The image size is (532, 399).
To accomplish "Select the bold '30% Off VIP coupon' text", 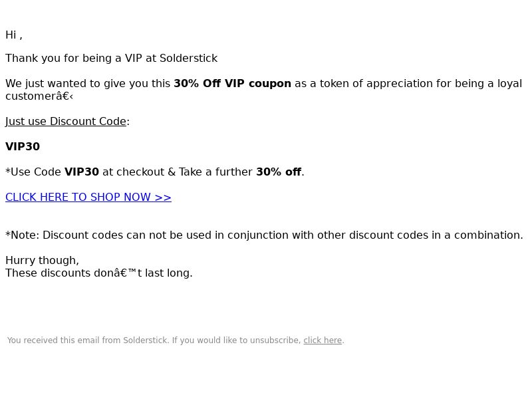I will pos(232,84).
